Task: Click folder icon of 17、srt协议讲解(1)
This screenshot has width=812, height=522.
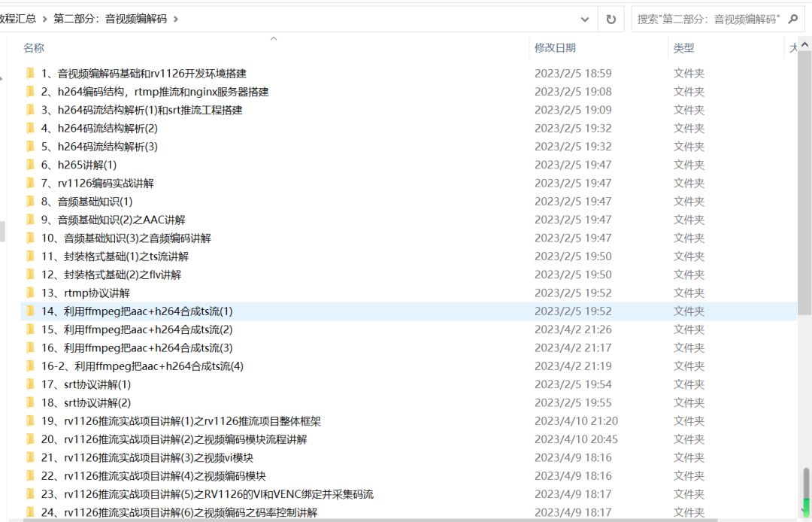Action: (31, 384)
